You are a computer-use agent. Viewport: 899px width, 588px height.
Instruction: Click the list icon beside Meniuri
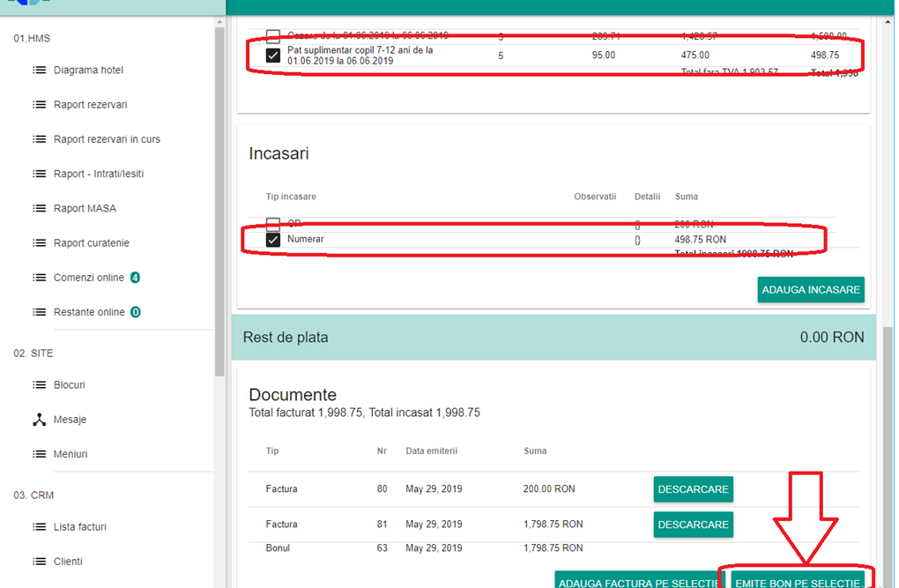(x=39, y=454)
